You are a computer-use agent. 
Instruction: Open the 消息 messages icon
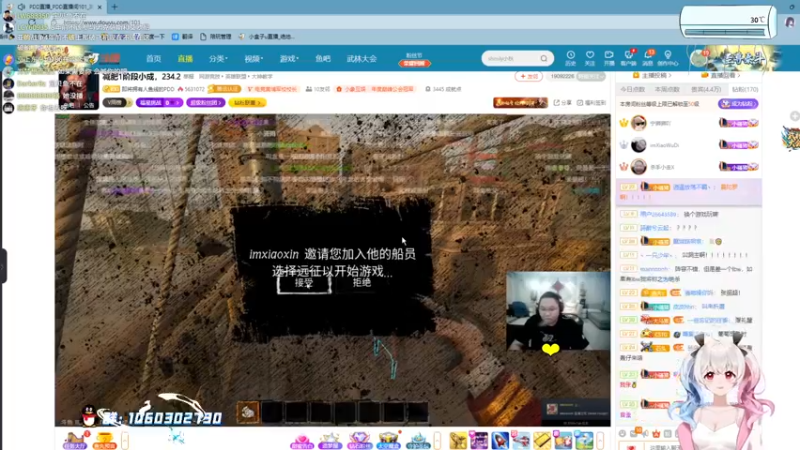[x=648, y=58]
